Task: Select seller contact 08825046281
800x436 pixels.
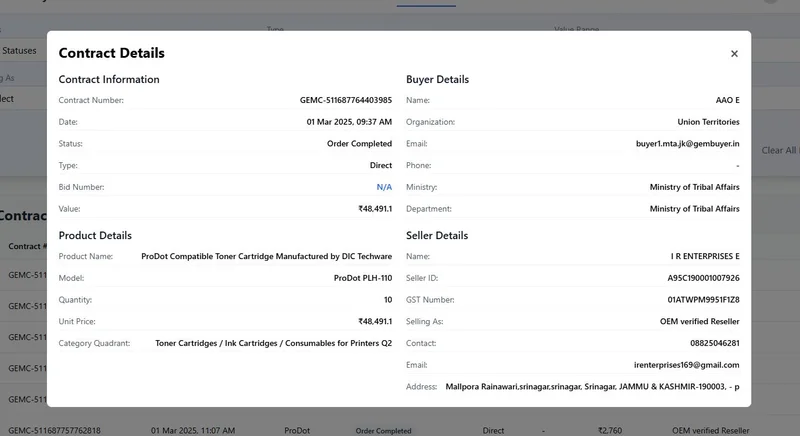Action: (715, 343)
